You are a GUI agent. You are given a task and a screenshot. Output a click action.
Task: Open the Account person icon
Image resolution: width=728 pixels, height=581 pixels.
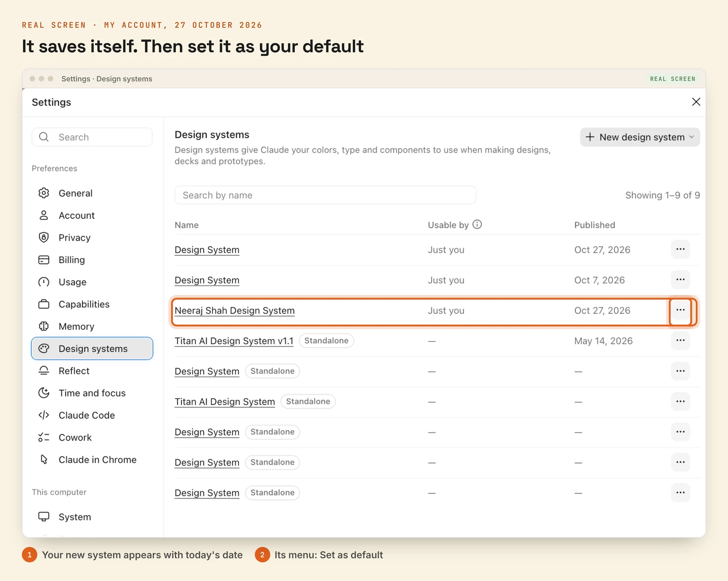coord(44,215)
